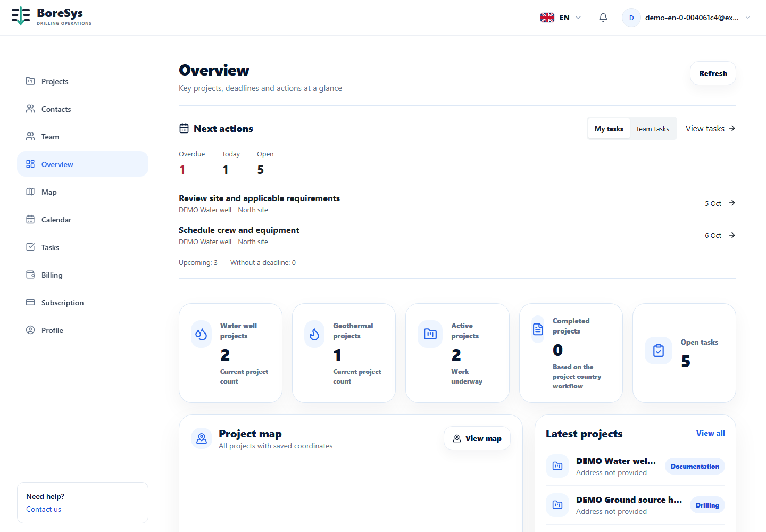
Task: Click the Overdue count 1
Action: pyautogui.click(x=182, y=169)
